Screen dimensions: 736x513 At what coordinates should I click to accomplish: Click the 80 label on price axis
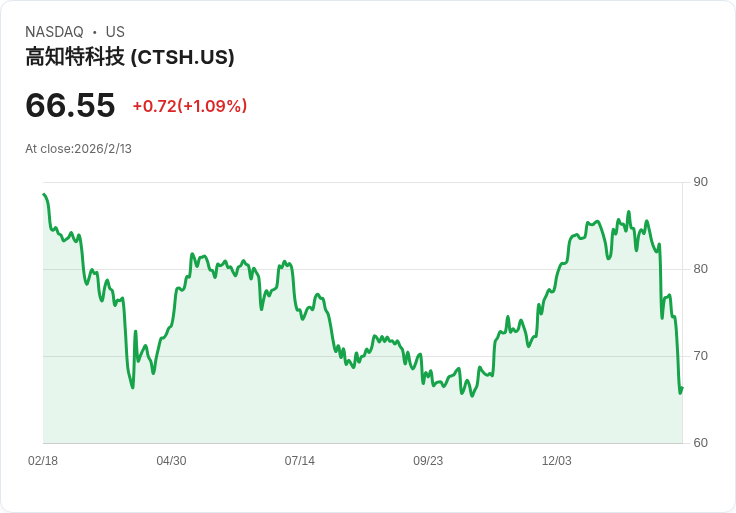click(x=700, y=269)
